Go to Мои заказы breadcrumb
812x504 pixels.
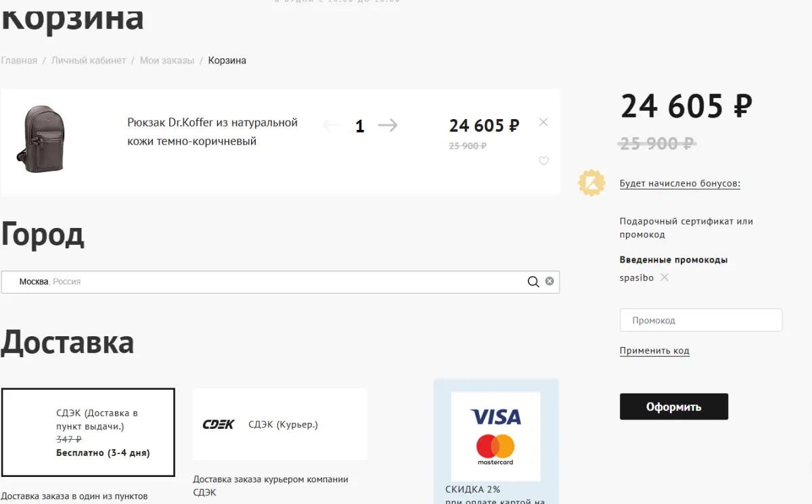pos(167,60)
